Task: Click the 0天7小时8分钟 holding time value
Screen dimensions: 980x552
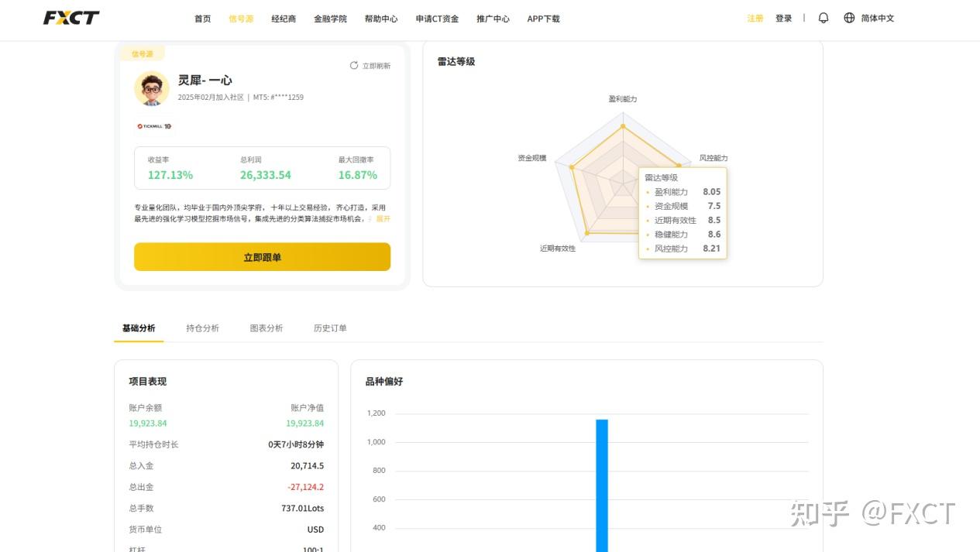Action: 296,444
